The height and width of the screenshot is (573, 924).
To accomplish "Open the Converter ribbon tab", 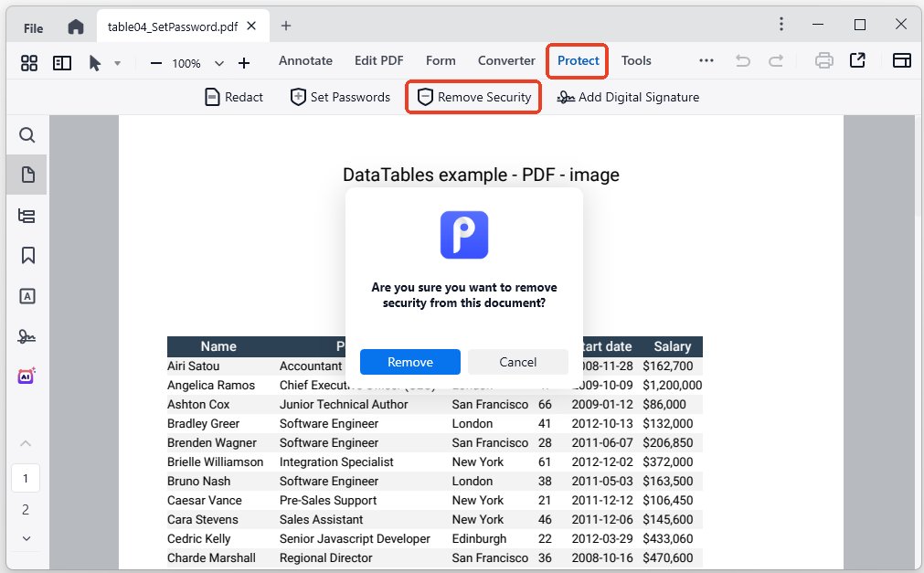I will click(x=505, y=60).
